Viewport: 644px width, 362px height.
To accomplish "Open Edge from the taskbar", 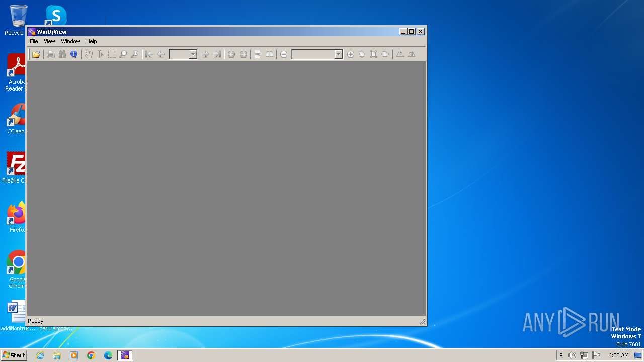I will click(108, 355).
